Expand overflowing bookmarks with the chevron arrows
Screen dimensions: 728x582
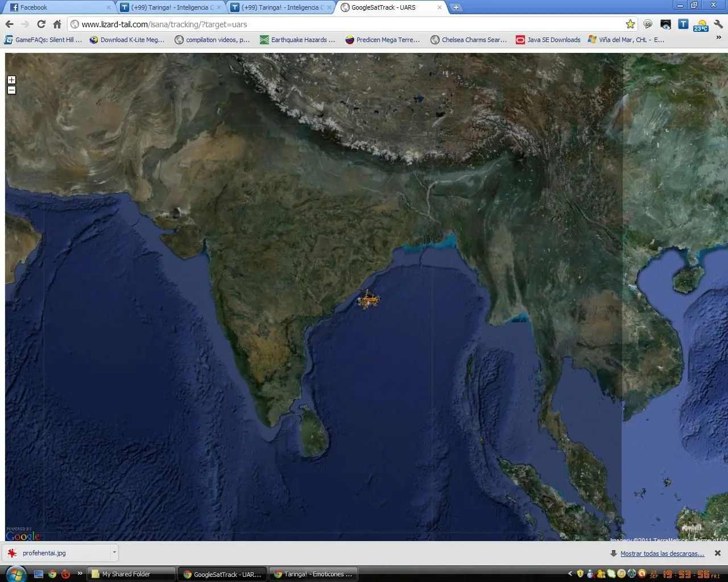(x=718, y=39)
